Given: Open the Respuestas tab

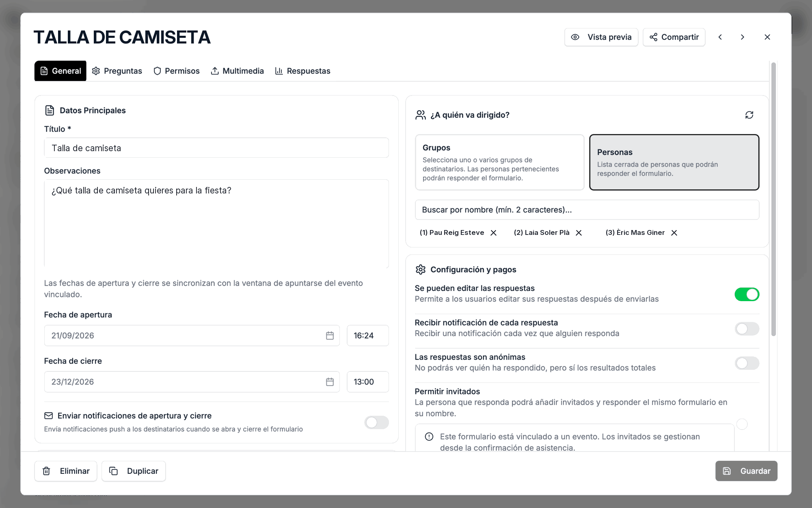Looking at the screenshot, I should (303, 71).
